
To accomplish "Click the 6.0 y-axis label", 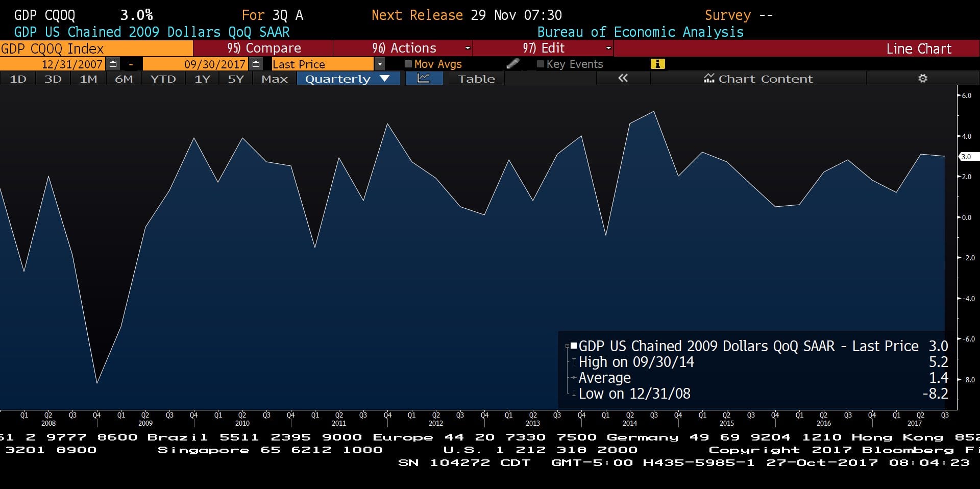I will [967, 95].
